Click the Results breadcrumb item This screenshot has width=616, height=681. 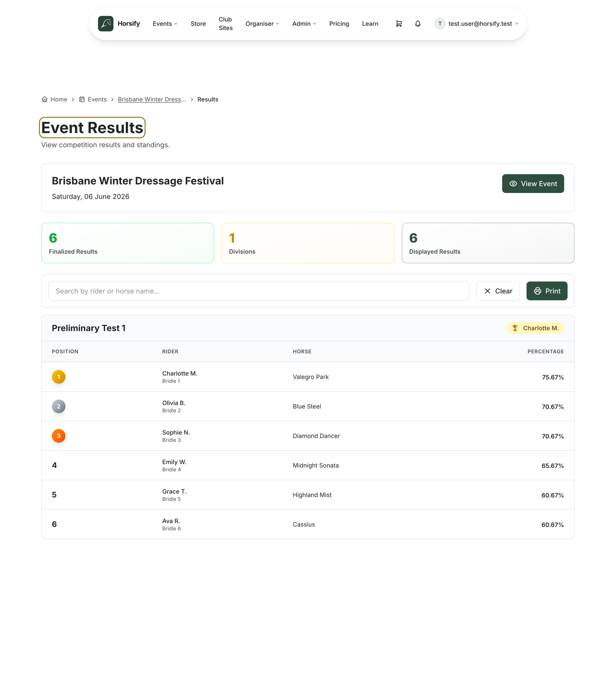click(208, 99)
